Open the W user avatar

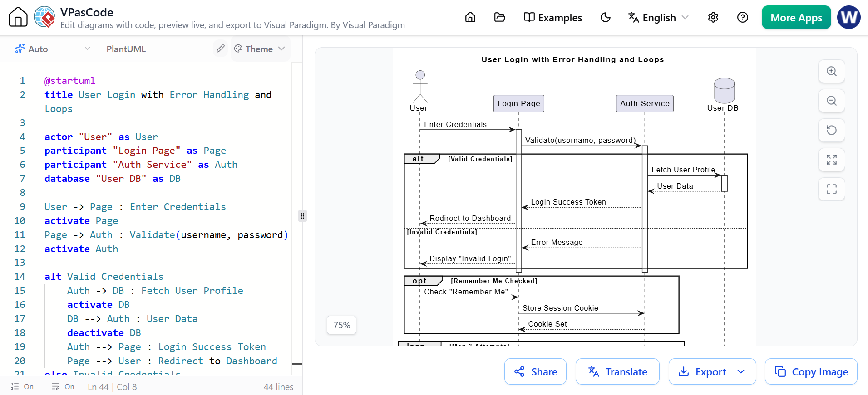coord(849,17)
